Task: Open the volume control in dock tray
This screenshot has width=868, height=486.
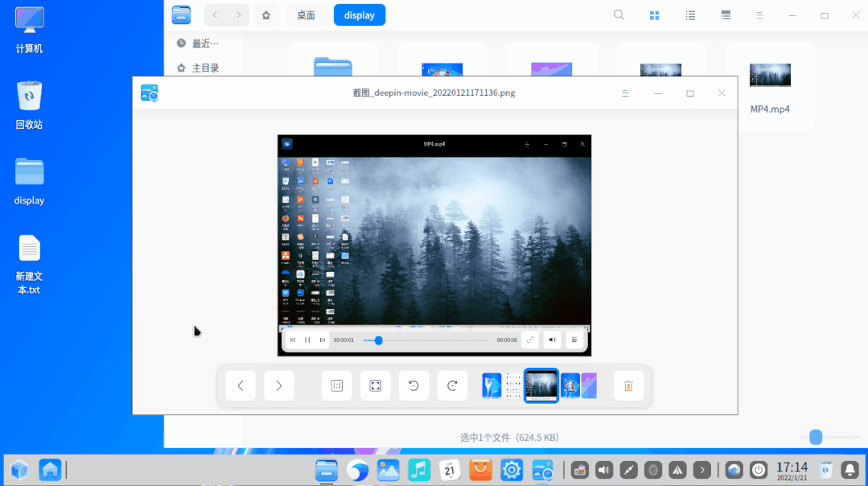Action: pos(604,471)
